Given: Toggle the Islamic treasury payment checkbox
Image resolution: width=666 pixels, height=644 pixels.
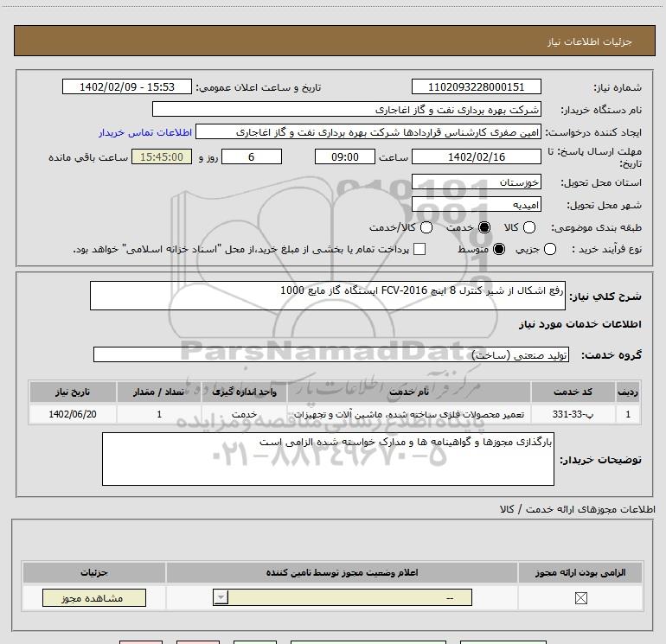Looking at the screenshot, I should (419, 249).
